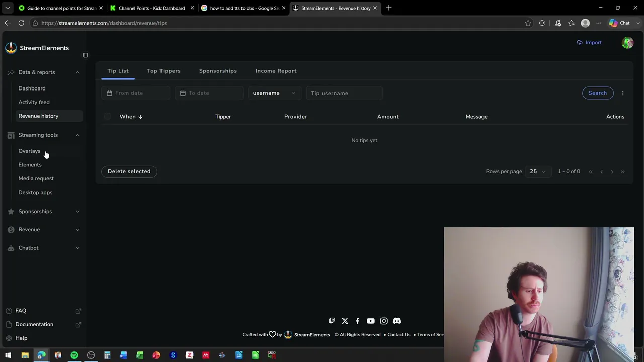The height and width of the screenshot is (362, 644).
Task: Open the Discord social link icon
Action: coord(397,321)
